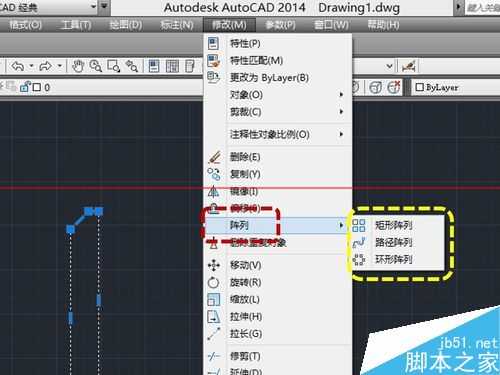This screenshot has height=375, width=500.
Task: Open the workspace CAD 经典 dropdown arrow
Action: pyautogui.click(x=94, y=6)
